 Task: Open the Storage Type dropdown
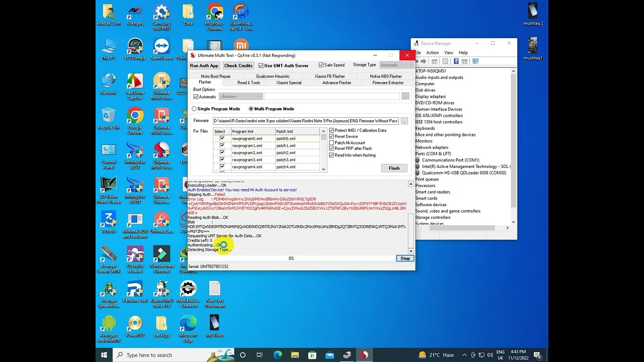396,65
